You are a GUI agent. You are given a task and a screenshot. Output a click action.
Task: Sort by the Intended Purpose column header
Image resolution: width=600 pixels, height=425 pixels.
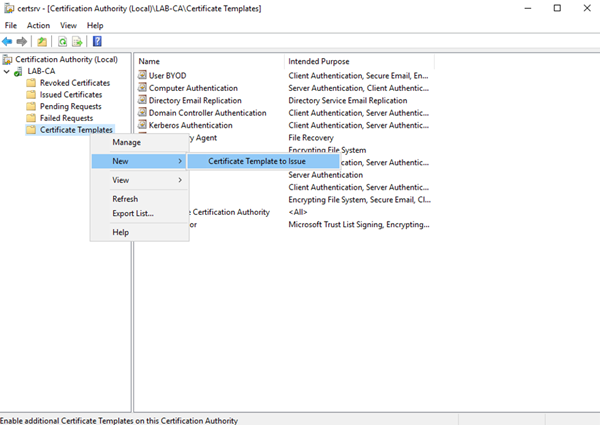[320, 61]
